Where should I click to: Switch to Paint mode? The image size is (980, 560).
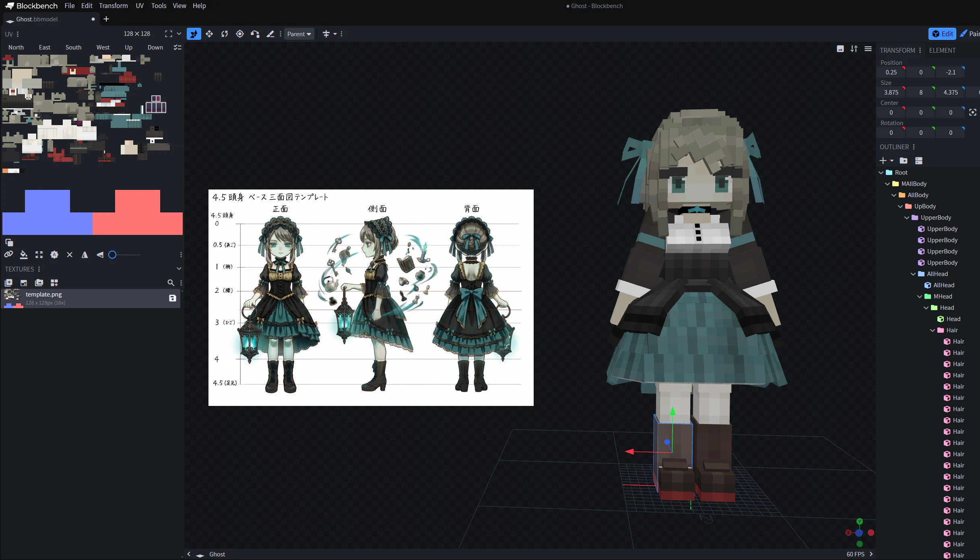pyautogui.click(x=970, y=34)
